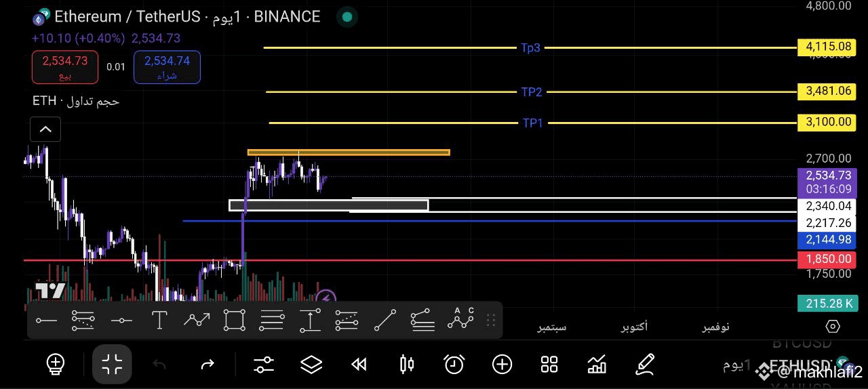Tap the 2,217.26 price label

[x=825, y=223]
